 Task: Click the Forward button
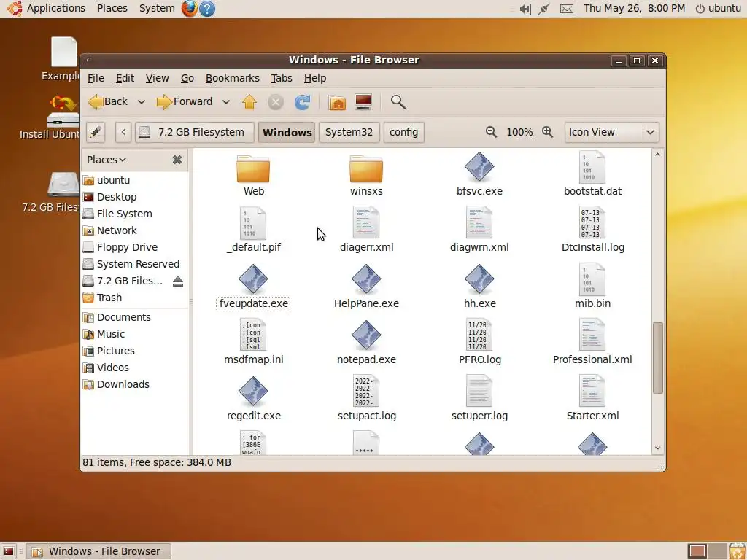coord(185,102)
